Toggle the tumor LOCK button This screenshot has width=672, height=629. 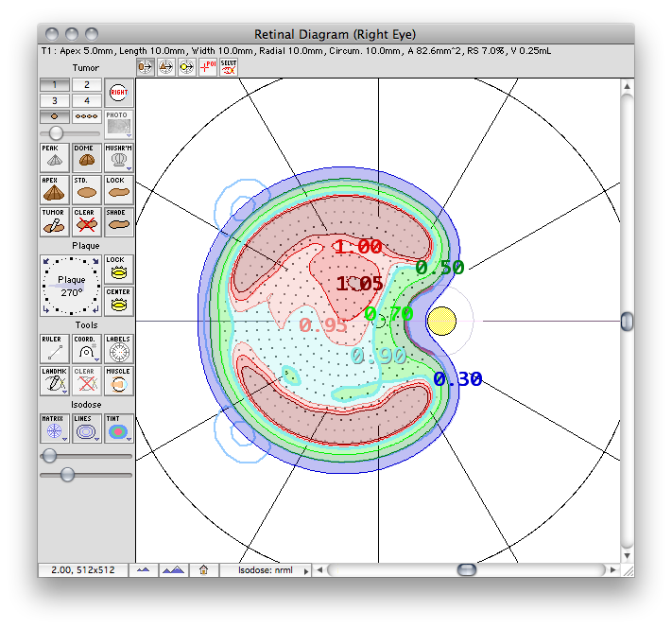click(119, 189)
